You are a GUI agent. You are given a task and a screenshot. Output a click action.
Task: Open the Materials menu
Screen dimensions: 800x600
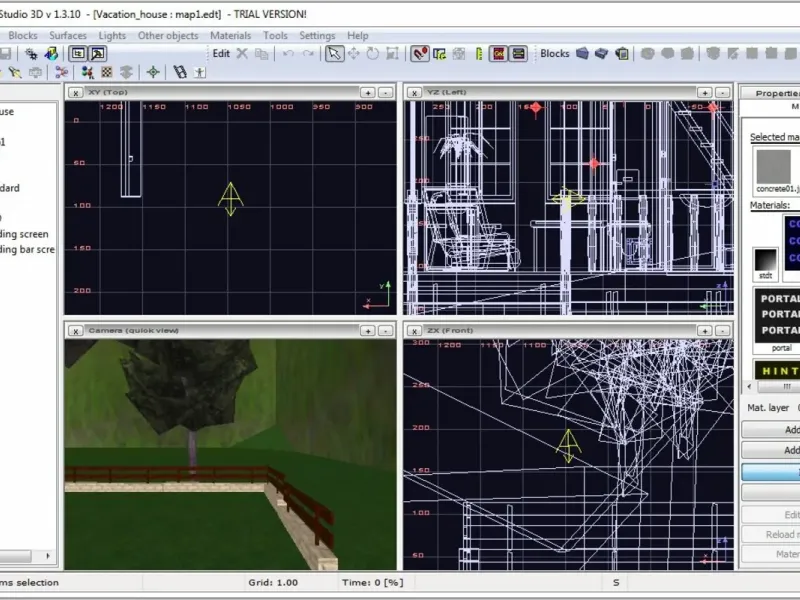click(x=230, y=36)
